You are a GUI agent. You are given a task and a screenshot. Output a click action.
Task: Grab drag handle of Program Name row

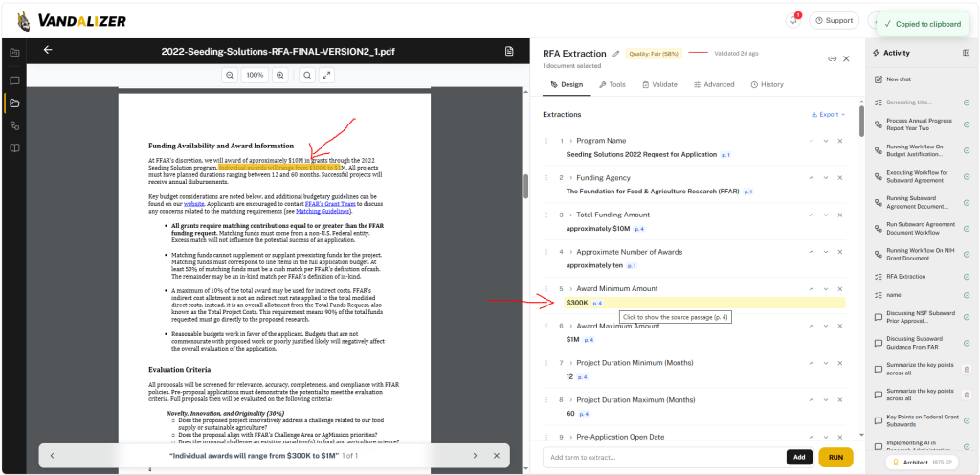546,141
